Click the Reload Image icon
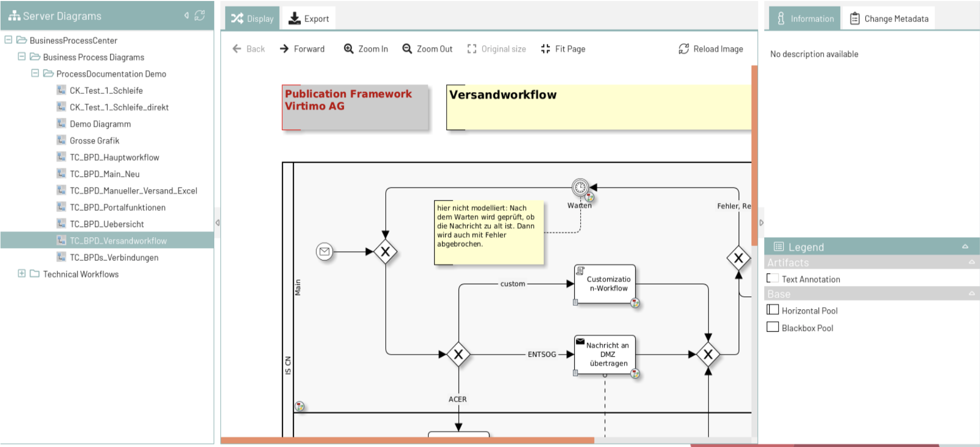Viewport: 980px width, 447px height. (684, 48)
